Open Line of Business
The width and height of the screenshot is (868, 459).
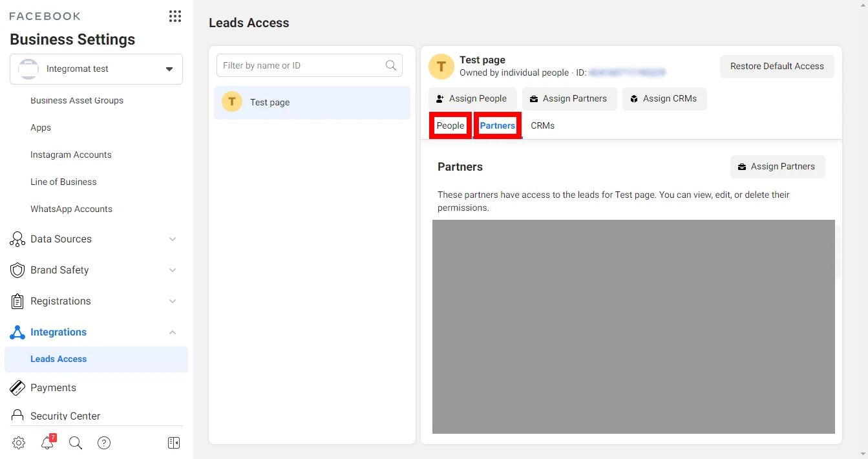(63, 182)
